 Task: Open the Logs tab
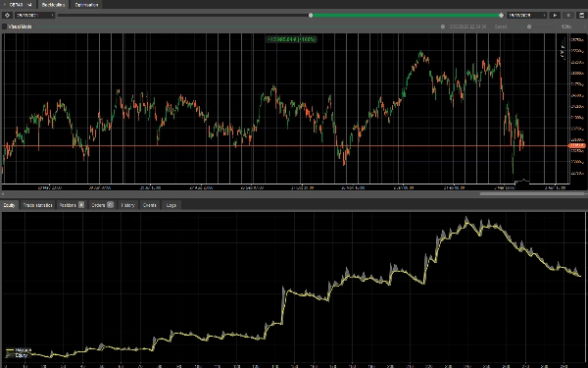(171, 205)
